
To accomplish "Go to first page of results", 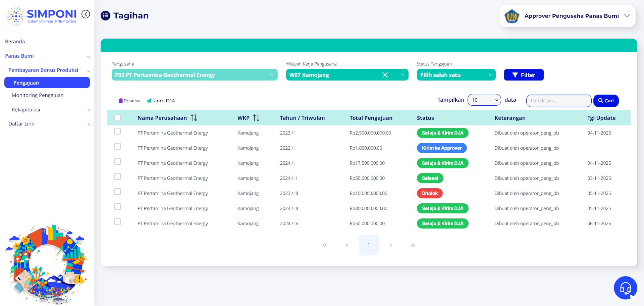I will [325, 245].
